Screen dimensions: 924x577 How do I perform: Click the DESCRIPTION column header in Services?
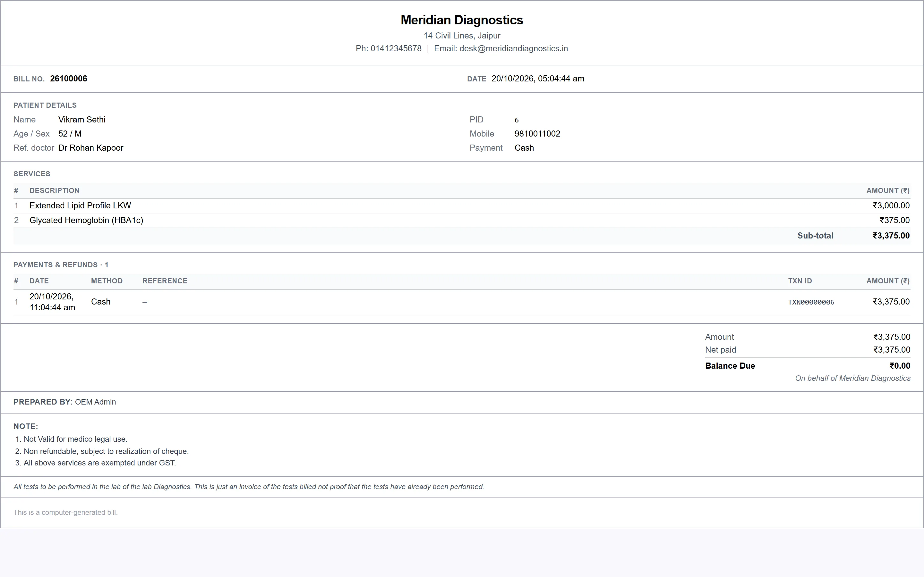55,190
